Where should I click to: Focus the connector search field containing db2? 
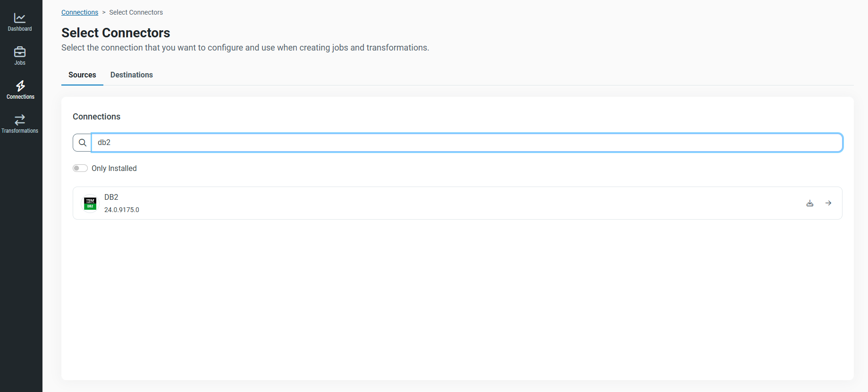(467, 143)
